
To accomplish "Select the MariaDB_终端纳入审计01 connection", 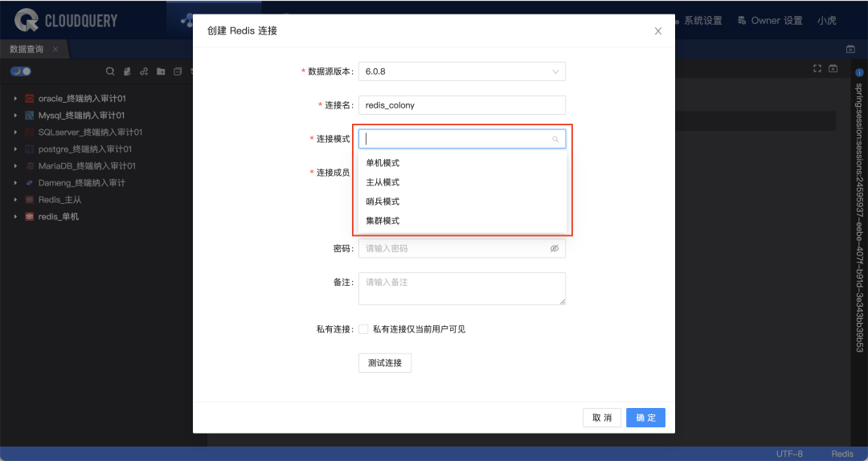I will click(87, 166).
